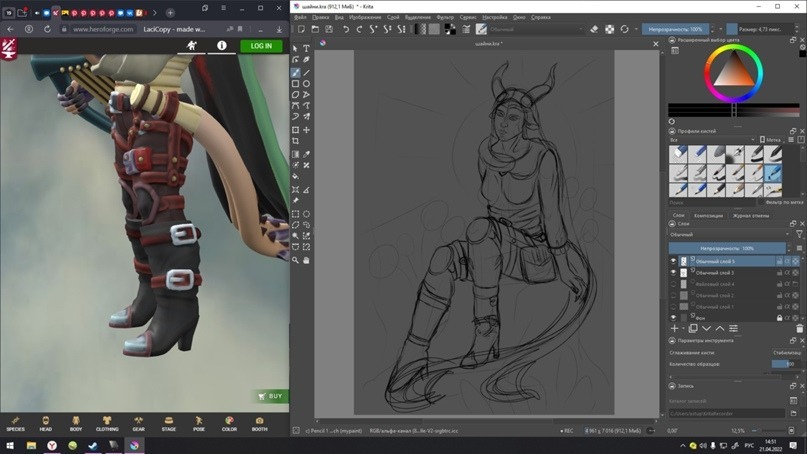
Task: Select the Rectangular Selection tool
Action: click(295, 214)
